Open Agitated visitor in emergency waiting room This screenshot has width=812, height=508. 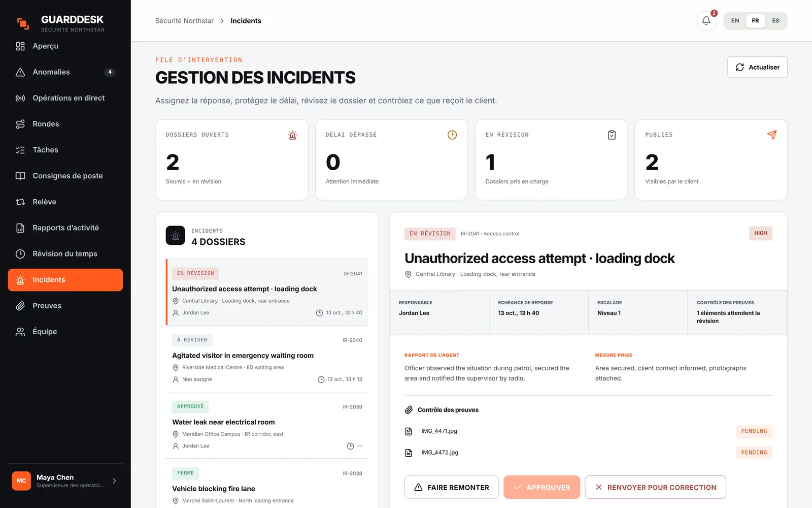pos(267,359)
